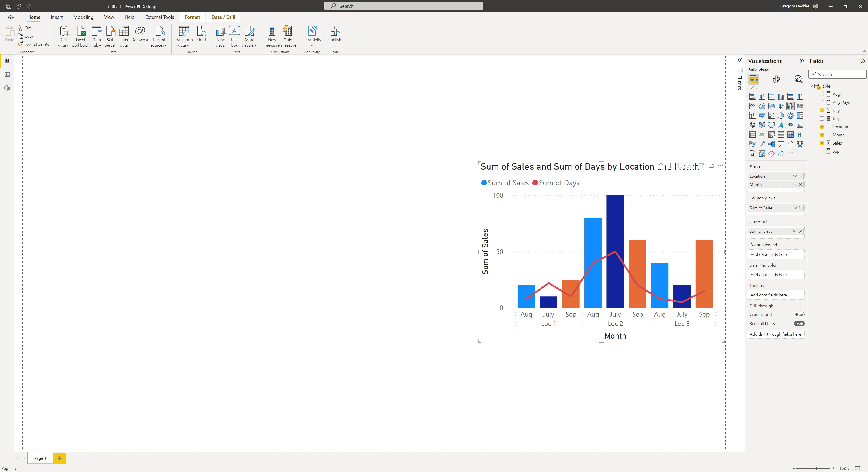Choose the scatter chart visual
The height and width of the screenshot is (472, 868).
tap(771, 116)
